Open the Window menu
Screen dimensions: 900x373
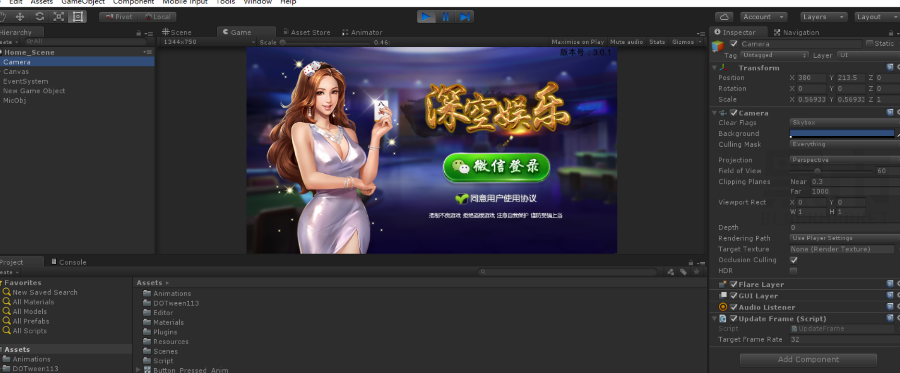[x=258, y=2]
